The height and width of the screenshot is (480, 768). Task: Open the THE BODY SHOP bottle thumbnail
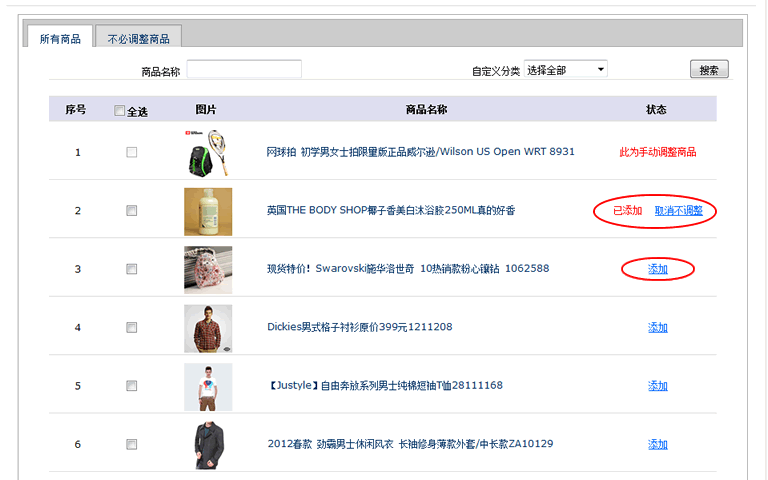click(x=208, y=212)
